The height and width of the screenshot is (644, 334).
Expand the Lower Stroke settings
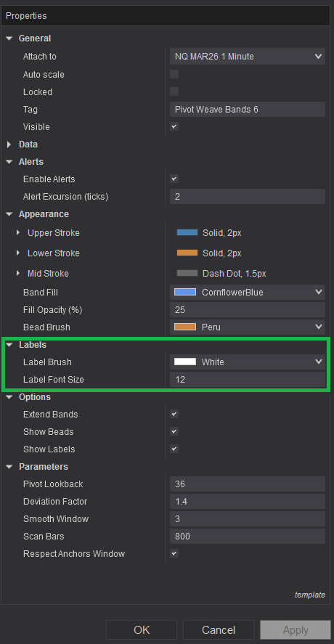[18, 253]
